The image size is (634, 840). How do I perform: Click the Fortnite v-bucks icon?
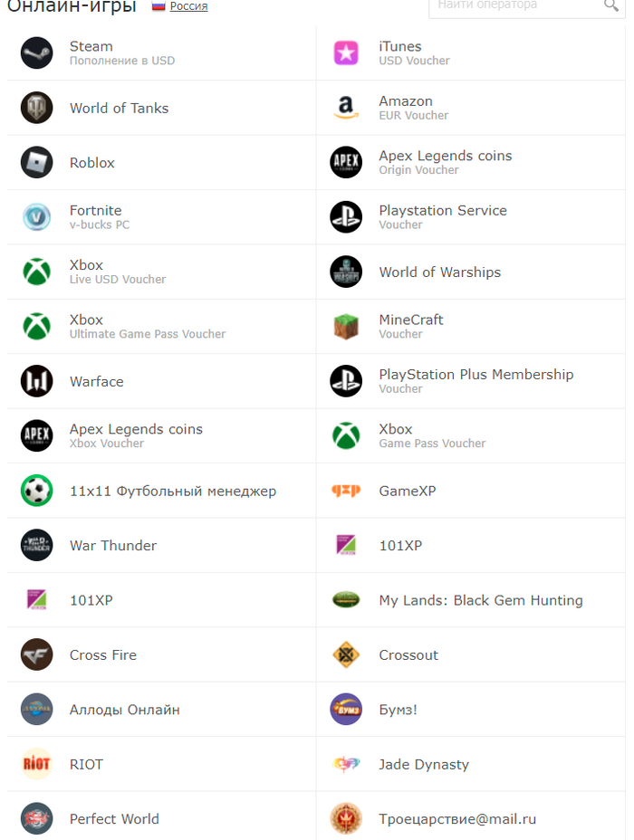pos(37,217)
